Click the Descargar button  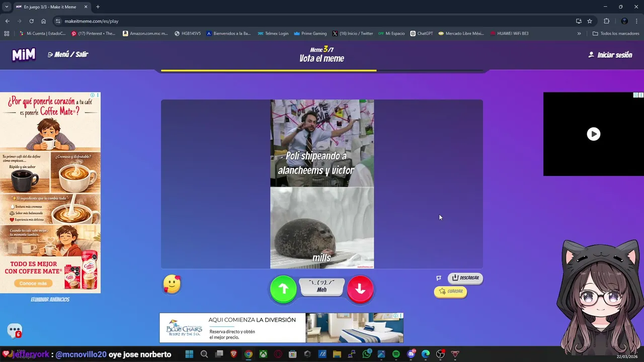(465, 278)
